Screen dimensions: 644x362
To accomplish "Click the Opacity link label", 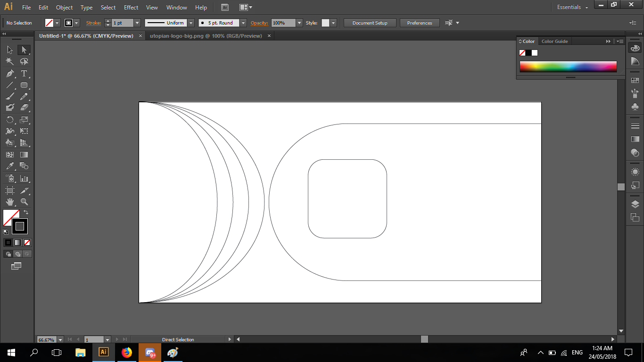I will [259, 23].
